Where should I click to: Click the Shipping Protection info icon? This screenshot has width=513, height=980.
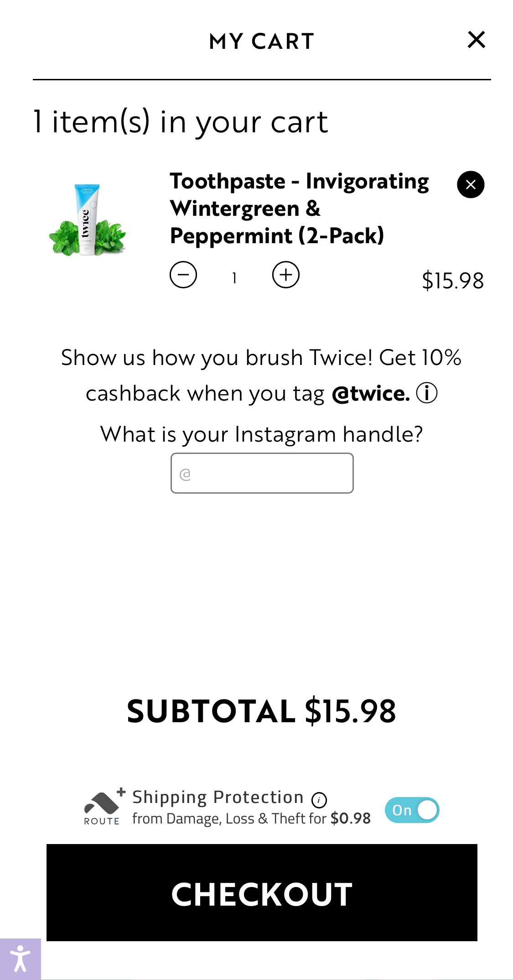319,799
